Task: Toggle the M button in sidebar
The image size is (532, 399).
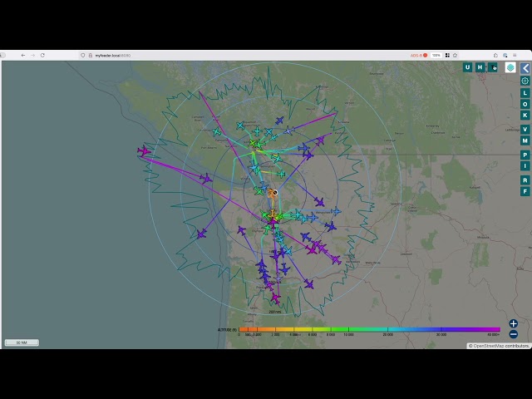Action: (525, 140)
